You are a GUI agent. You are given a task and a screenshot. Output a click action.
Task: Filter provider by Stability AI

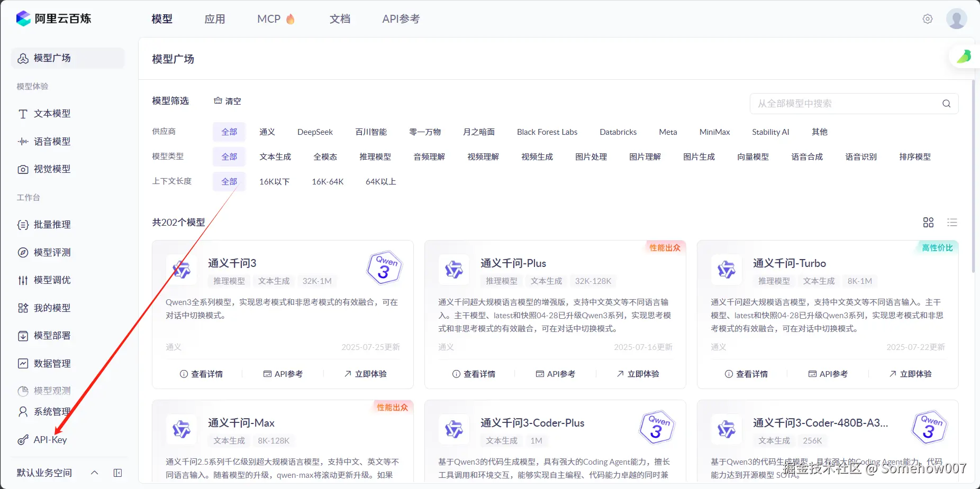770,132
